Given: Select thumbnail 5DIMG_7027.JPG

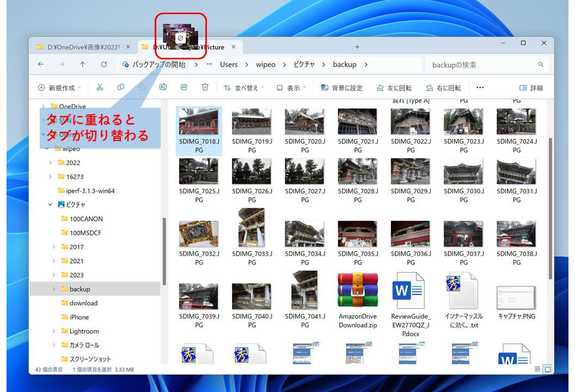Looking at the screenshot, I should [x=305, y=180].
